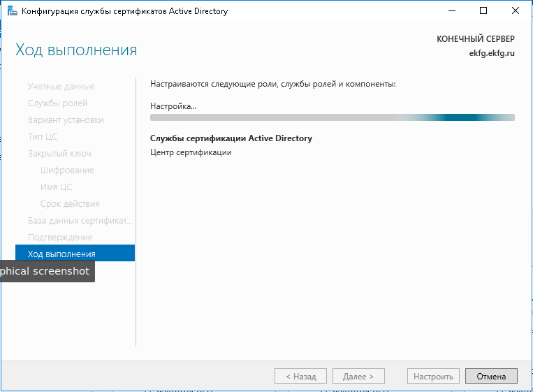Open the Срок действия sub-step
The height and width of the screenshot is (392, 533).
pos(70,204)
